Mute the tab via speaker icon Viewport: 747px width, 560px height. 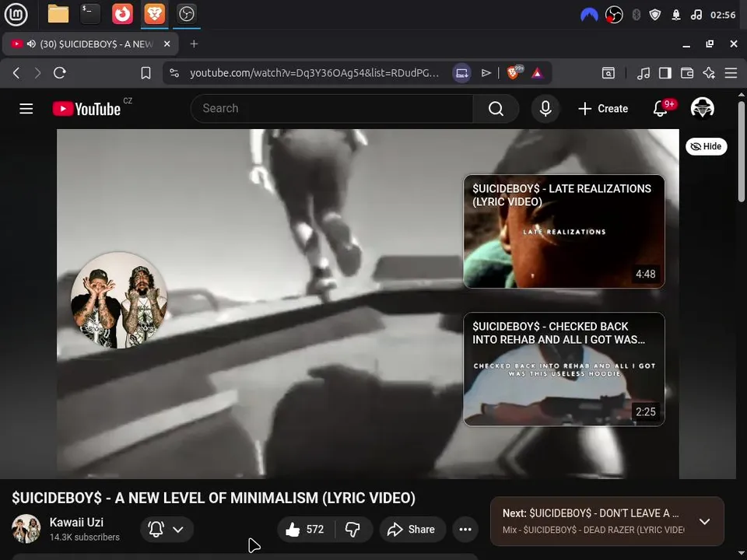[x=31, y=44]
